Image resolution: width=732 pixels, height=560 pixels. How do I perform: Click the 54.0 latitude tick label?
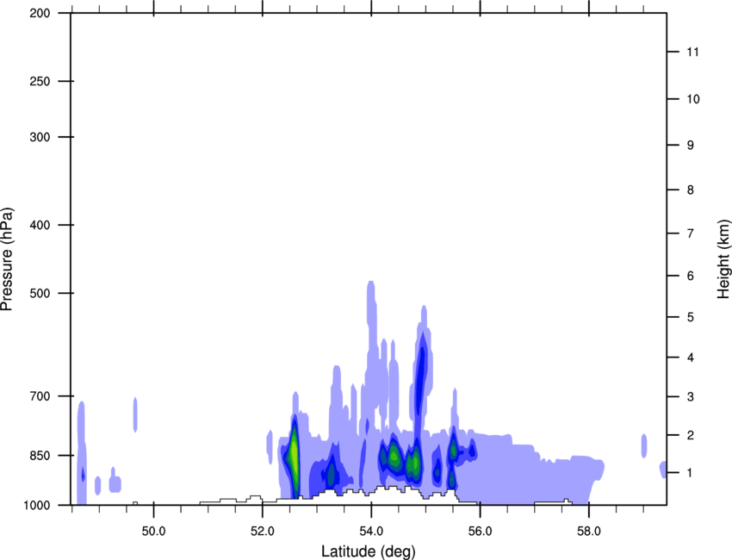[x=372, y=532]
